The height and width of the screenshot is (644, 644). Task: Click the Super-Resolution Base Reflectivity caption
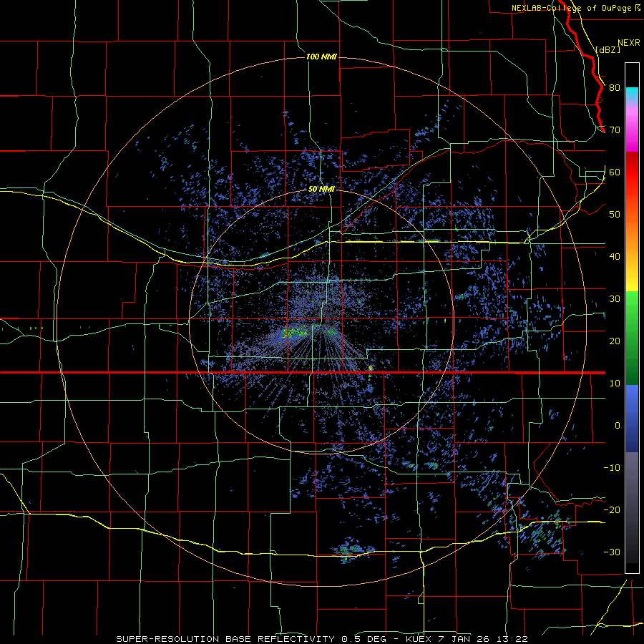click(x=225, y=639)
